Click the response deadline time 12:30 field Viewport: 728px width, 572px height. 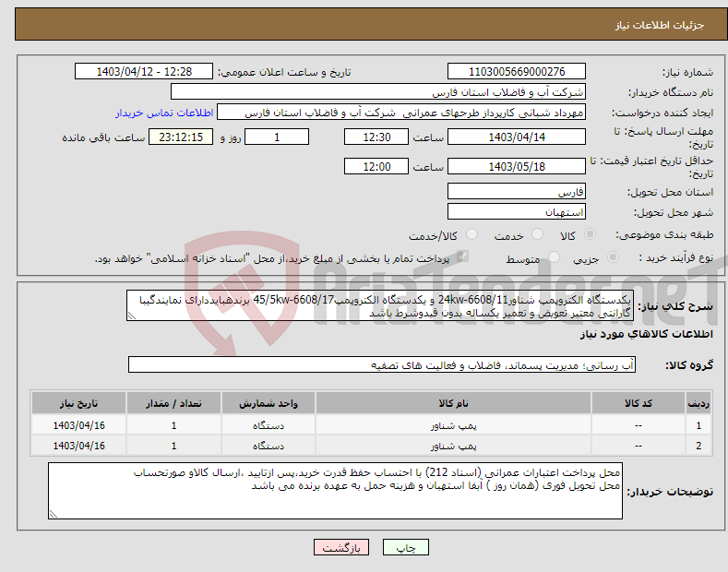(376, 137)
